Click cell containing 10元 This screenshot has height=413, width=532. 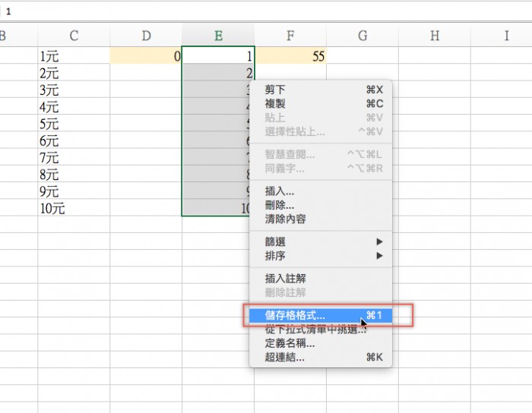74,208
